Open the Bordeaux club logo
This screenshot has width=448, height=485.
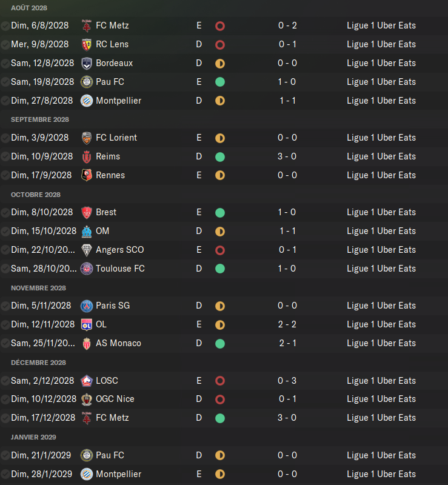point(87,64)
